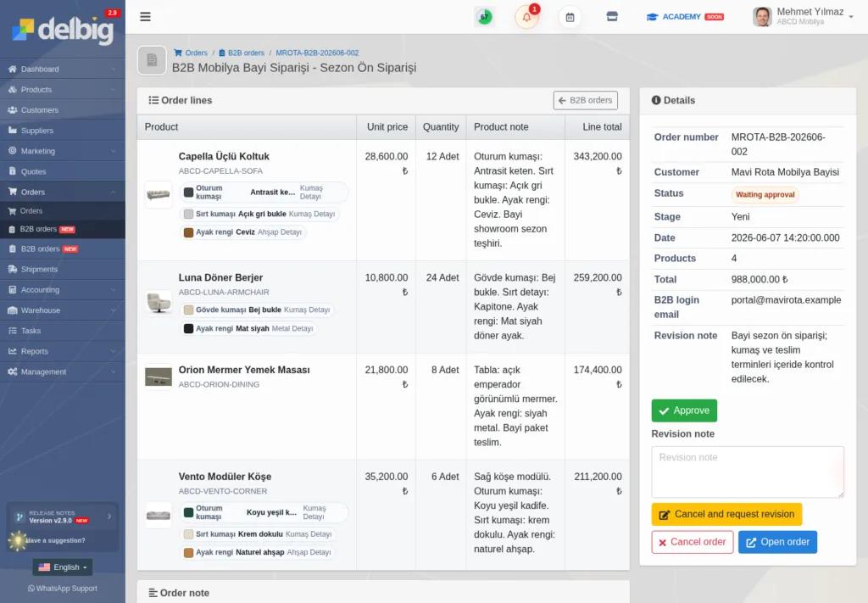
Task: Collapse the Orders sidebar section
Action: pyautogui.click(x=63, y=193)
